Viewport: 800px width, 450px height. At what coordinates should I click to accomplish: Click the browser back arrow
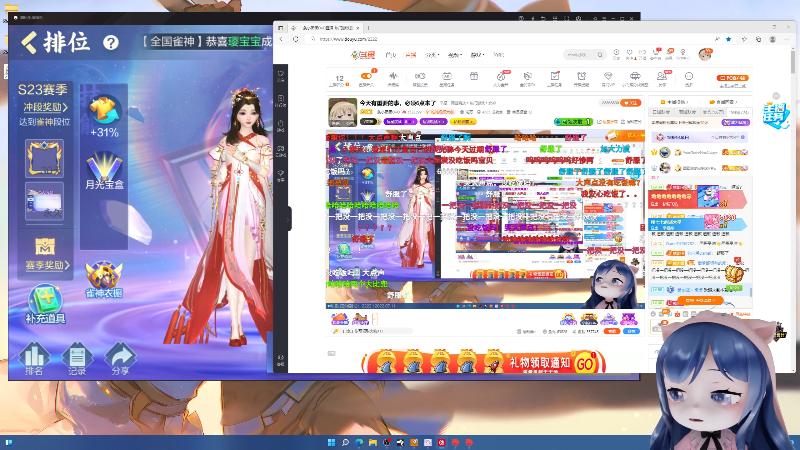click(x=281, y=39)
